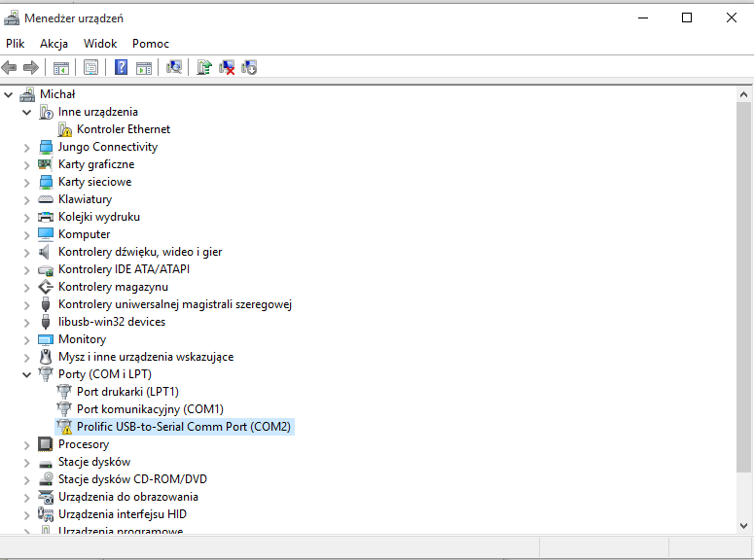This screenshot has width=754, height=560.
Task: Toggle the action pane toolbar icon
Action: pos(144,68)
